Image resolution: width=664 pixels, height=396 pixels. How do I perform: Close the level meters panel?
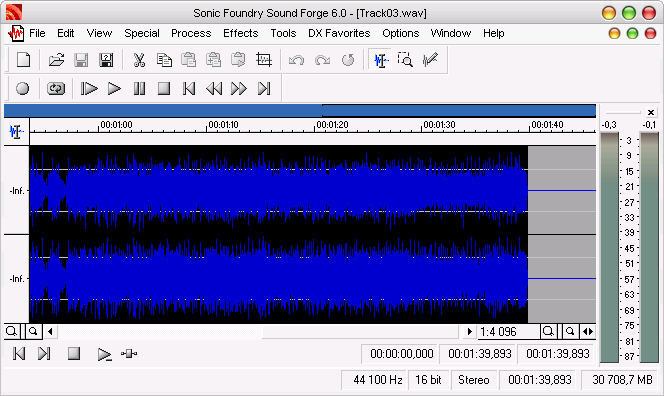(651, 113)
